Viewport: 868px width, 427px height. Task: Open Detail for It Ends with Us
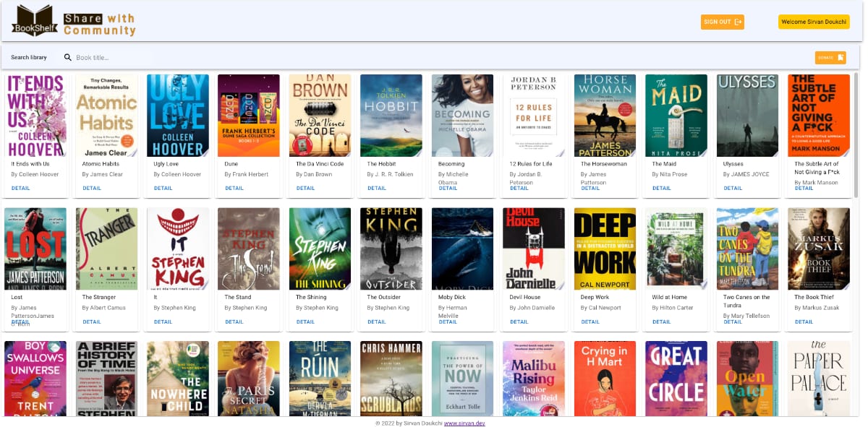[21, 188]
